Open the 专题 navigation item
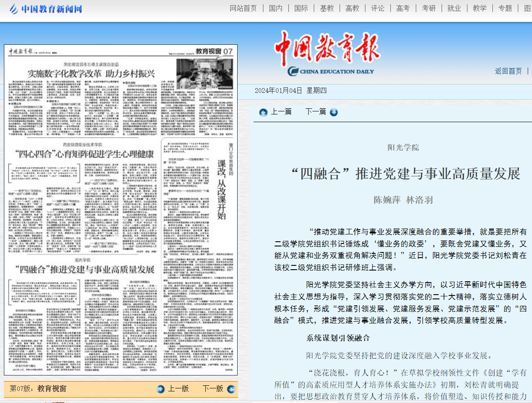The height and width of the screenshot is (403, 532). [x=505, y=8]
